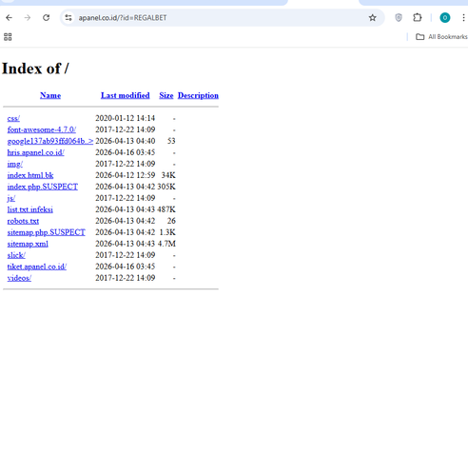468x476 pixels.
Task: Open the sitemap.php.SUSPECT file
Action: click(x=47, y=232)
